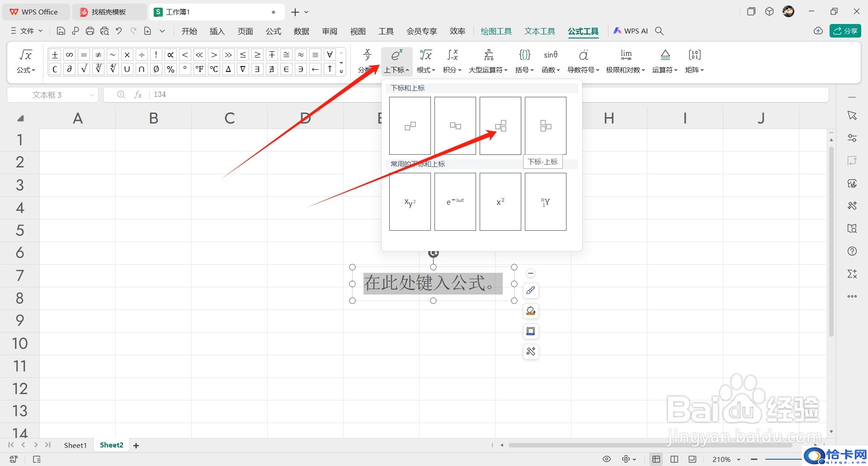The height and width of the screenshot is (466, 868).
Task: Open the 积分 integral dropdown
Action: tap(452, 62)
